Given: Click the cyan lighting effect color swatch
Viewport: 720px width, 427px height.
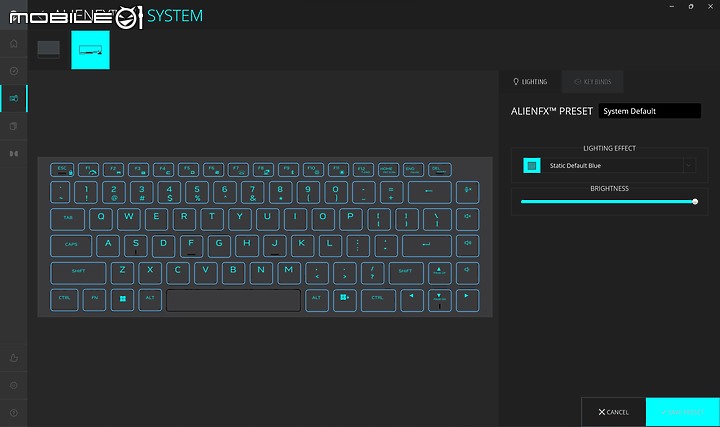Looking at the screenshot, I should tap(532, 165).
